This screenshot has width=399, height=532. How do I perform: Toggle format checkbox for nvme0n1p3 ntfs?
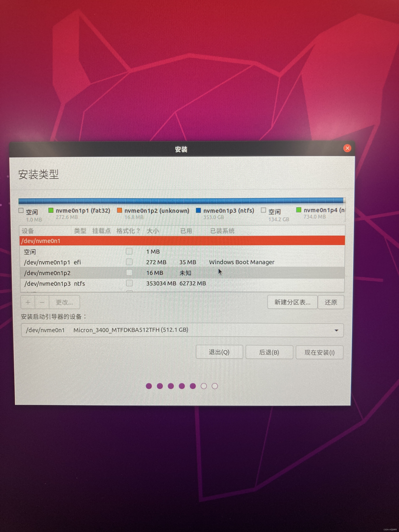click(129, 283)
